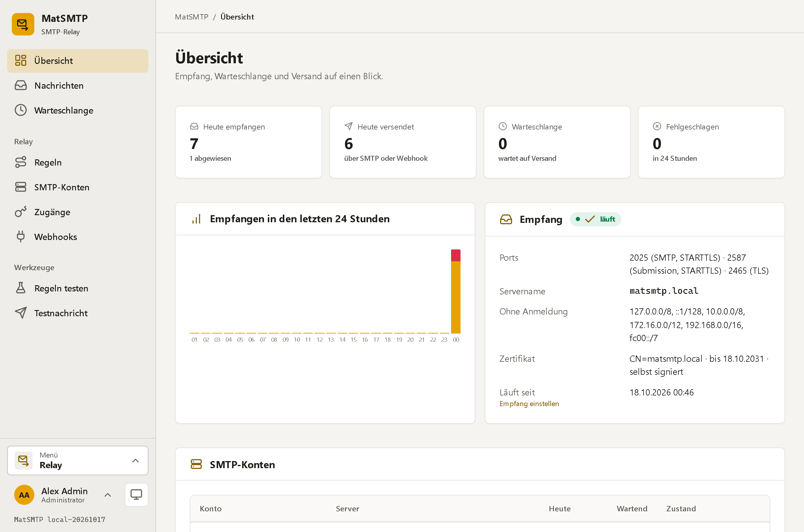Viewport: 804px width, 532px height.
Task: Open the Regeln menu entry
Action: (78, 162)
